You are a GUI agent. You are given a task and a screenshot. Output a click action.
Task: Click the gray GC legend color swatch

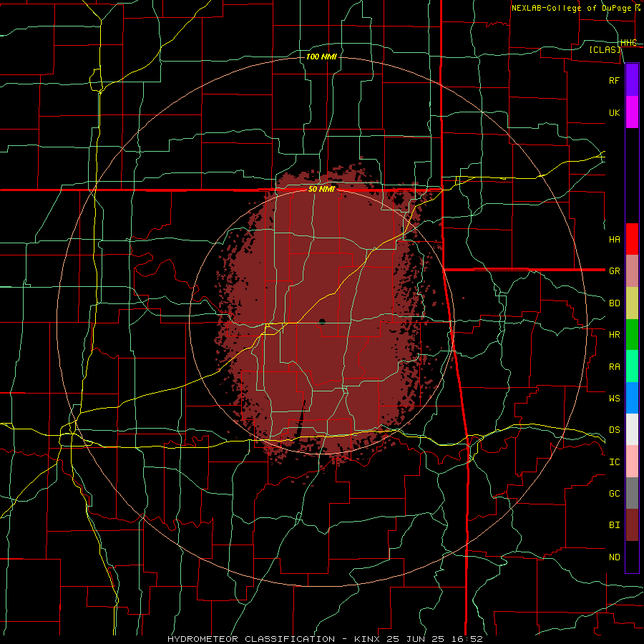(632, 493)
